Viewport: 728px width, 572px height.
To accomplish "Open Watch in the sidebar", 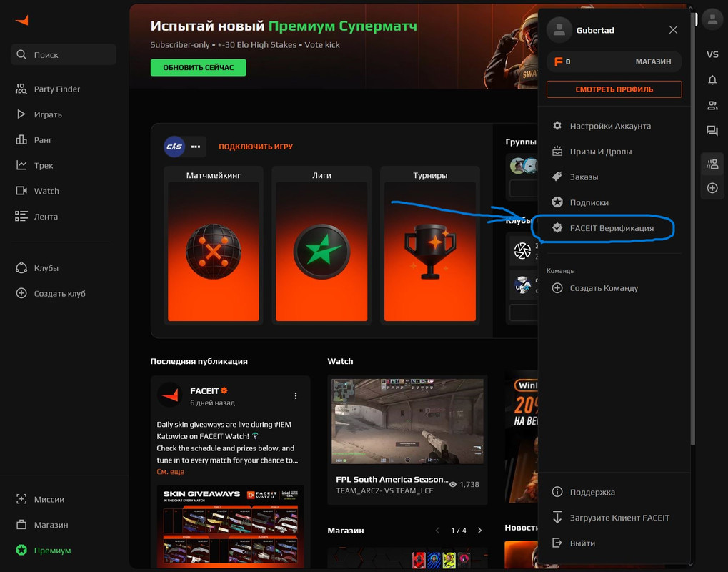I will (37, 191).
